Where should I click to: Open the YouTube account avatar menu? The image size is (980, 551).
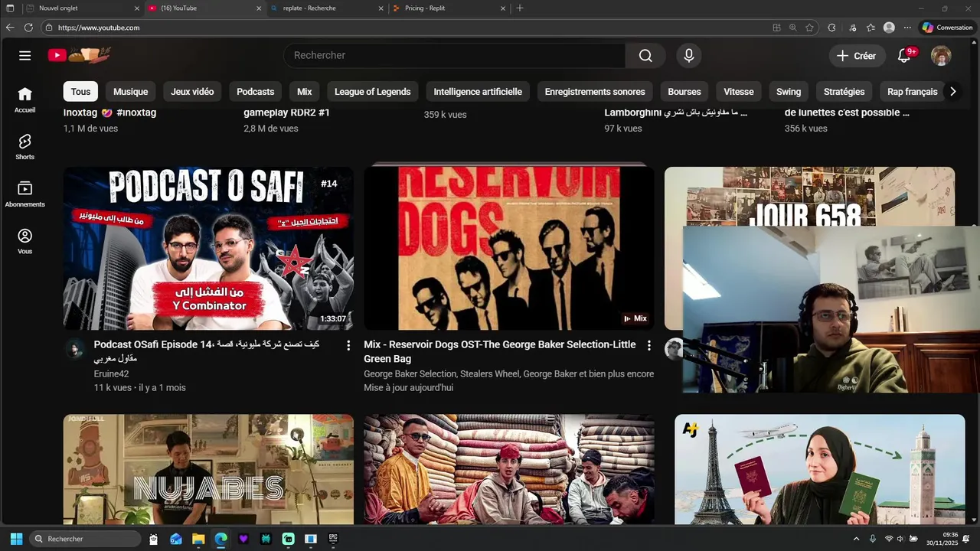point(941,56)
